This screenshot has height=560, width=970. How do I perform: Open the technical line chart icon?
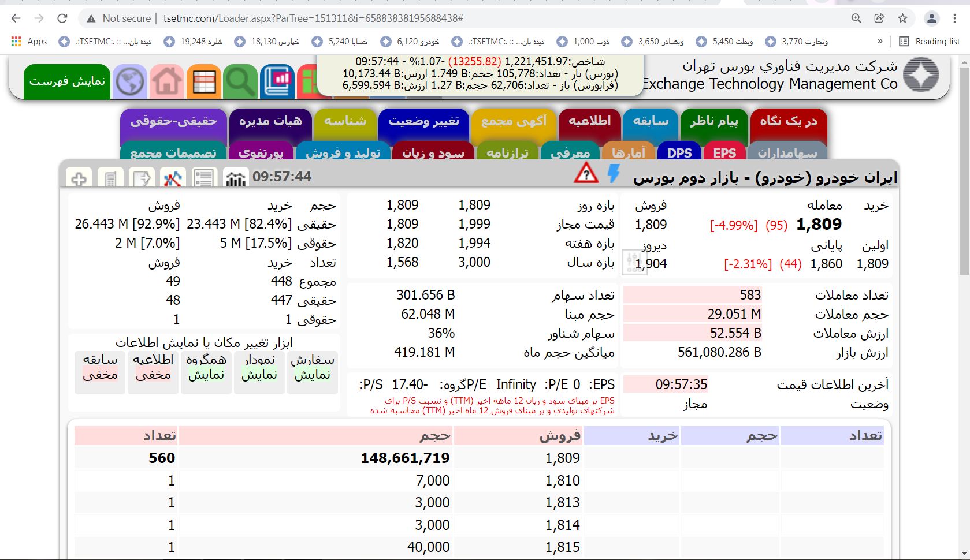173,178
